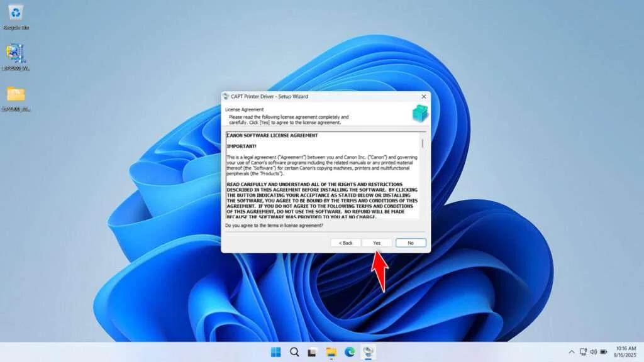644x362 pixels.
Task: Click Back to return to the previous step
Action: click(345, 243)
